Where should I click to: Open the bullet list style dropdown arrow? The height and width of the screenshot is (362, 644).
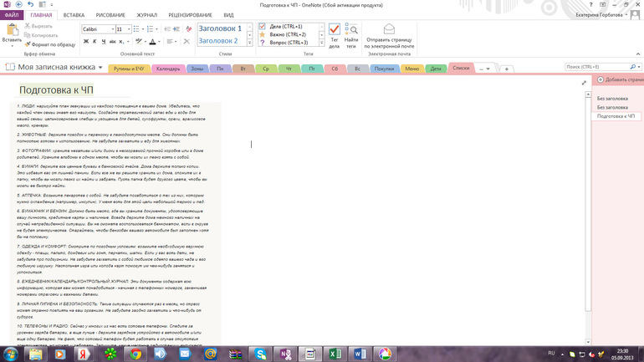click(x=142, y=29)
